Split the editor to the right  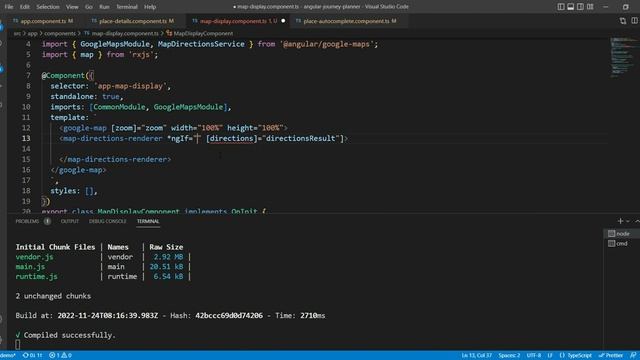tap(634, 21)
